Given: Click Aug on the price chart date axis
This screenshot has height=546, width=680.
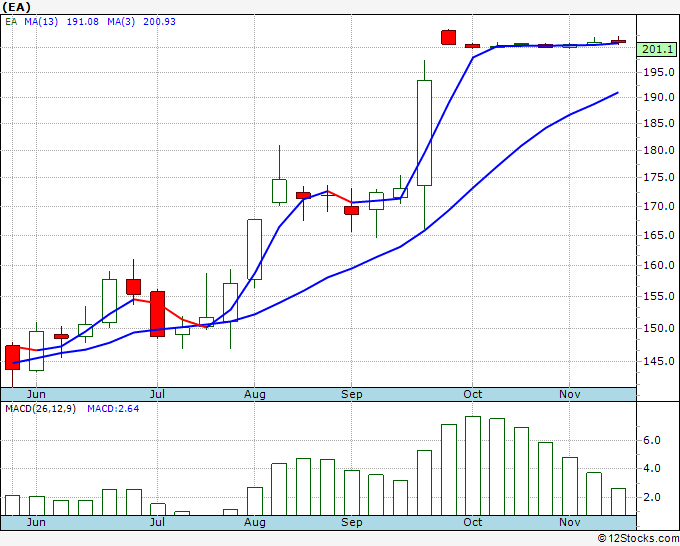Looking at the screenshot, I should click(255, 394).
